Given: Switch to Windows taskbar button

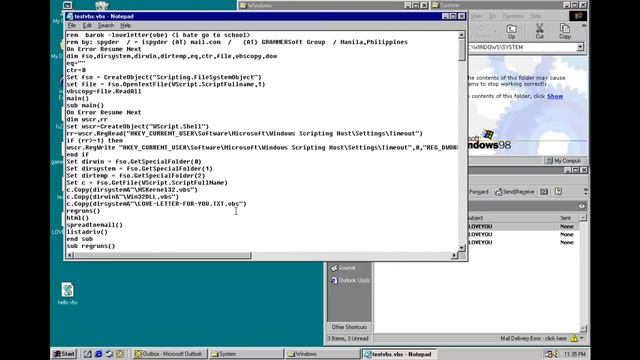Looking at the screenshot, I should pyautogui.click(x=322, y=354).
